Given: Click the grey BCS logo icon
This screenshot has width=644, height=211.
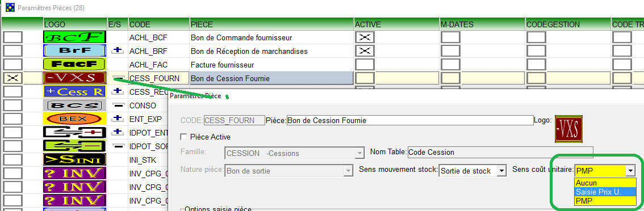Looking at the screenshot, I should [74, 105].
